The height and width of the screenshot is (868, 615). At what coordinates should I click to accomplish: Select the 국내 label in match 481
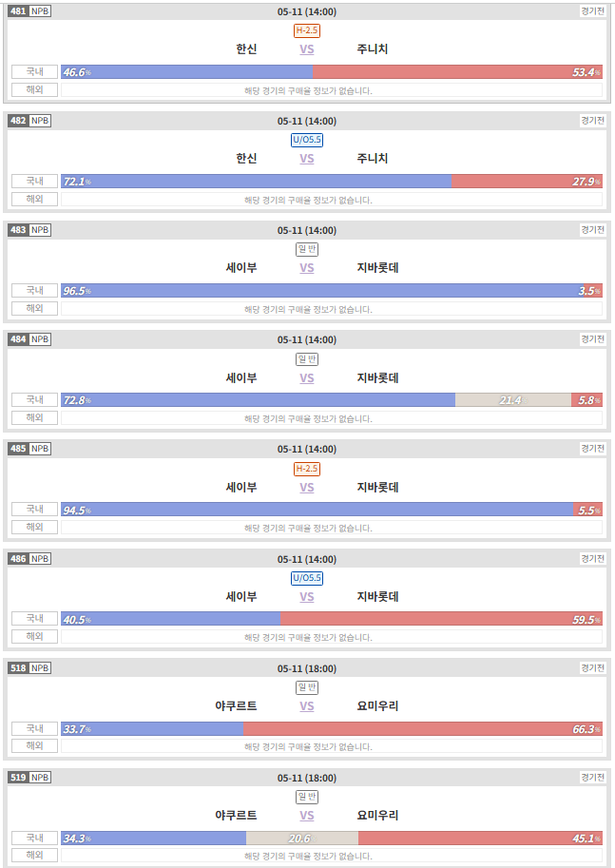[x=34, y=72]
